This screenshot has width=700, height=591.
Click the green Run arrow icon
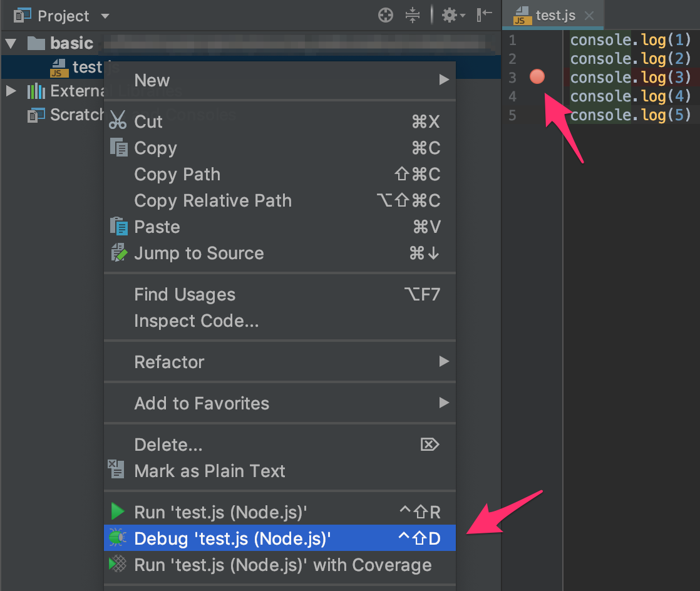(x=117, y=511)
